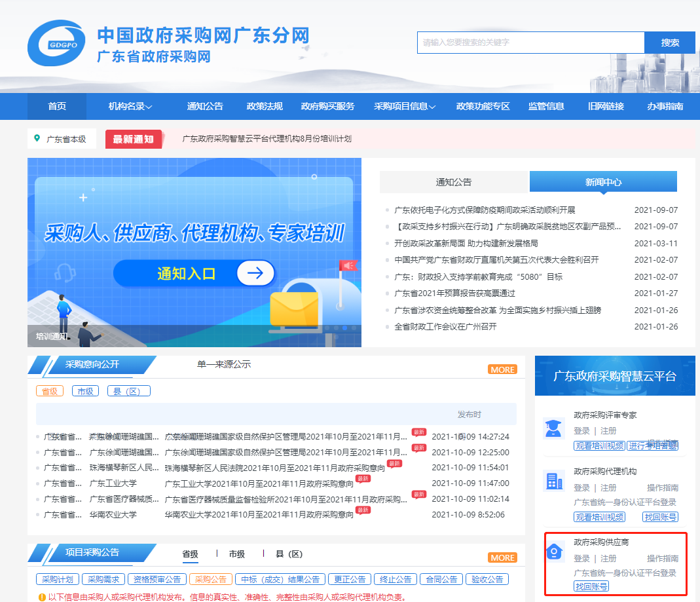
Task: Focus the keyword search input field
Action: (531, 43)
